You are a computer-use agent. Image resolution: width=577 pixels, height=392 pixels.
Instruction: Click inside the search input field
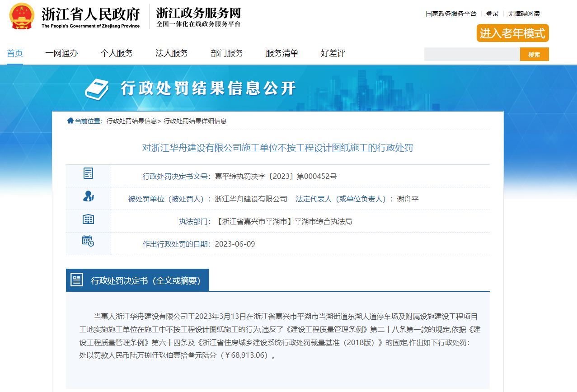click(471, 54)
